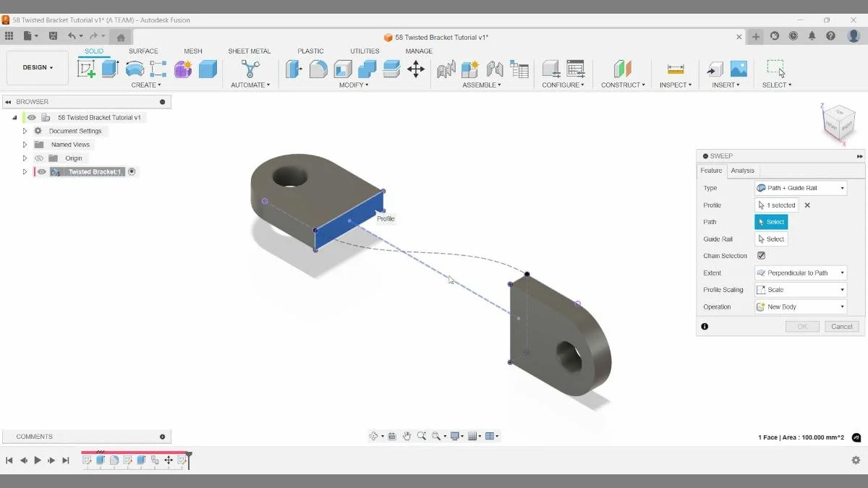Viewport: 868px width, 488px height.
Task: Expand the Document Settings node
Action: tap(25, 131)
